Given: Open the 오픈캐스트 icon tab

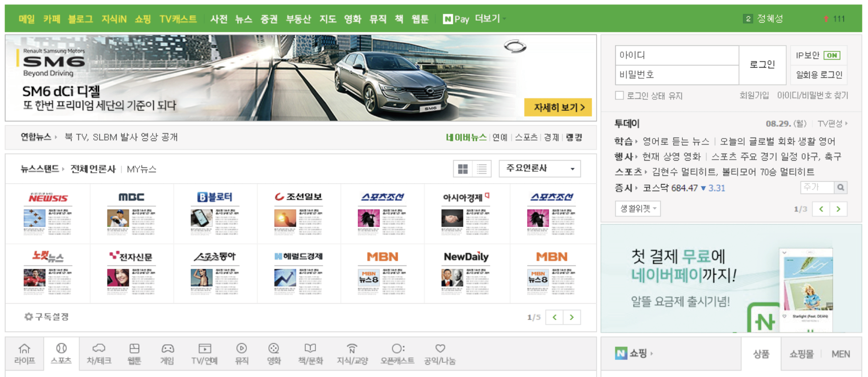Looking at the screenshot, I should tap(397, 354).
